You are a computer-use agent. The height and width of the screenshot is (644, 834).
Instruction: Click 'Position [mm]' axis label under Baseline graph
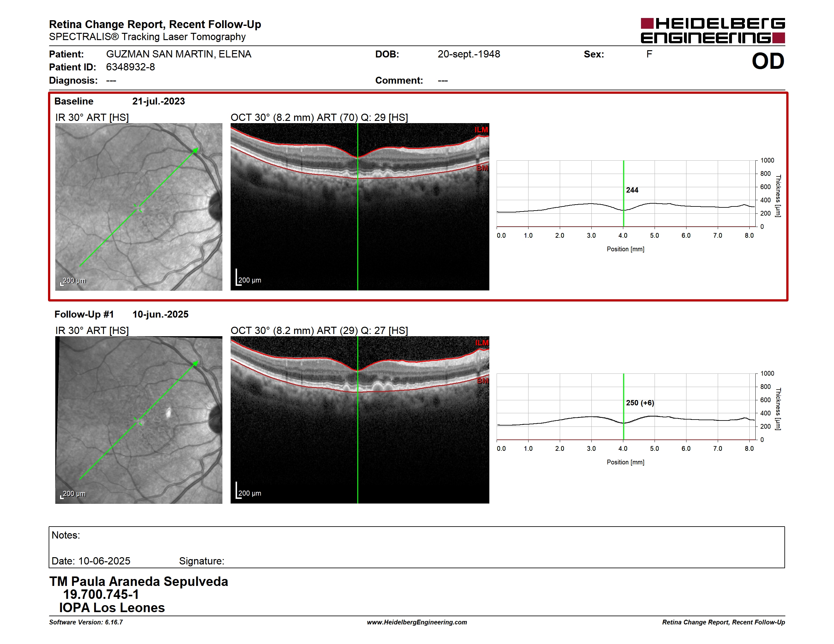[x=625, y=249]
